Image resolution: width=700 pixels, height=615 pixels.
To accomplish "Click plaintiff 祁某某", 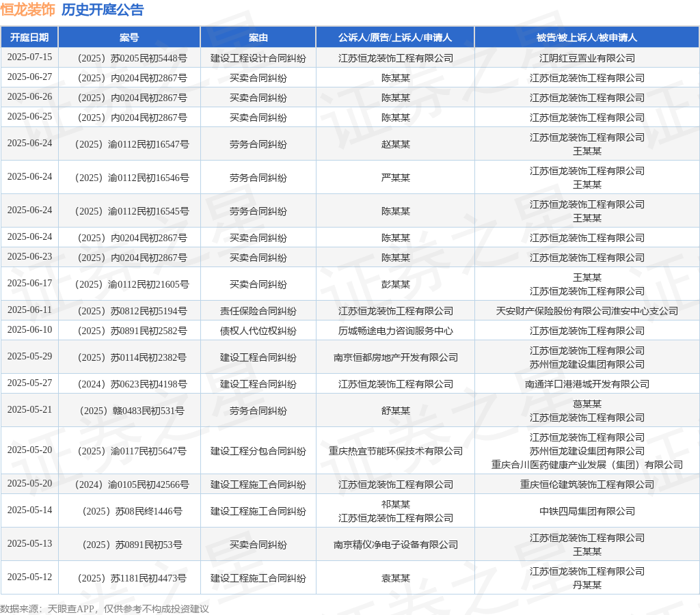I will [x=396, y=504].
